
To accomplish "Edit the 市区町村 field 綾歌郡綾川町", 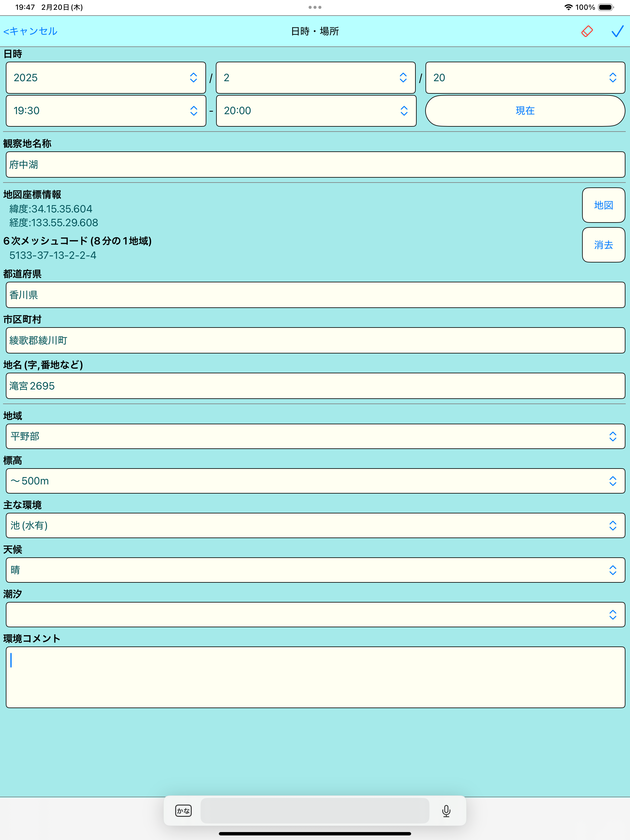I will pos(316,340).
